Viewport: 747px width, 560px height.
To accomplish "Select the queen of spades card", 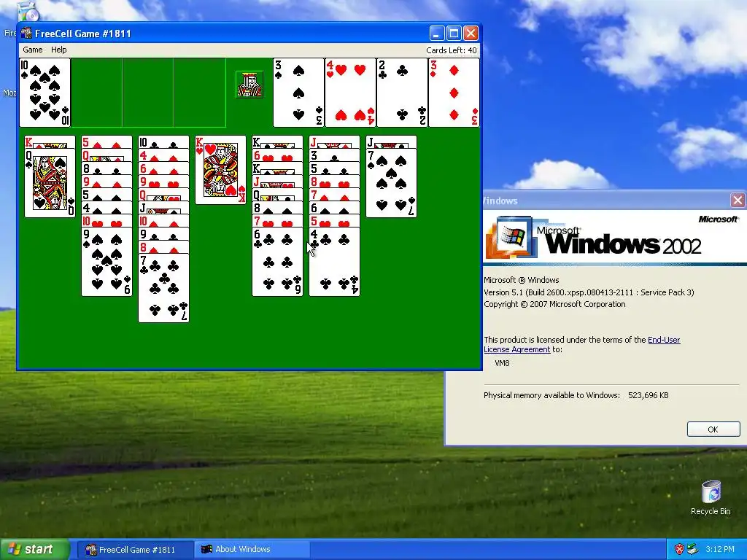I will click(x=50, y=183).
